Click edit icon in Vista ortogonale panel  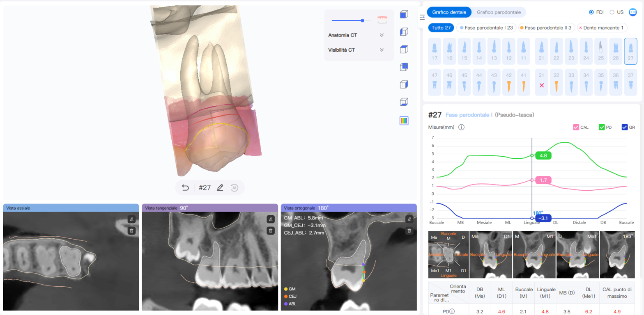pyautogui.click(x=409, y=219)
